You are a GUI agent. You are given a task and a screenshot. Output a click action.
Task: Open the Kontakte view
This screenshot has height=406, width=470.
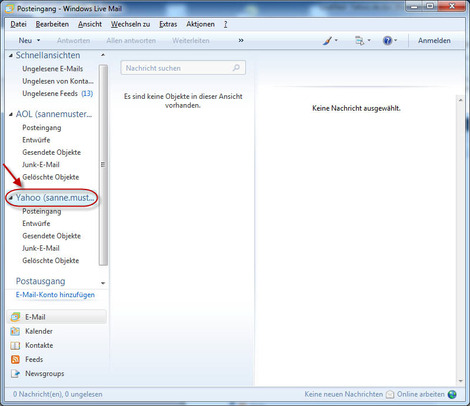coord(39,346)
